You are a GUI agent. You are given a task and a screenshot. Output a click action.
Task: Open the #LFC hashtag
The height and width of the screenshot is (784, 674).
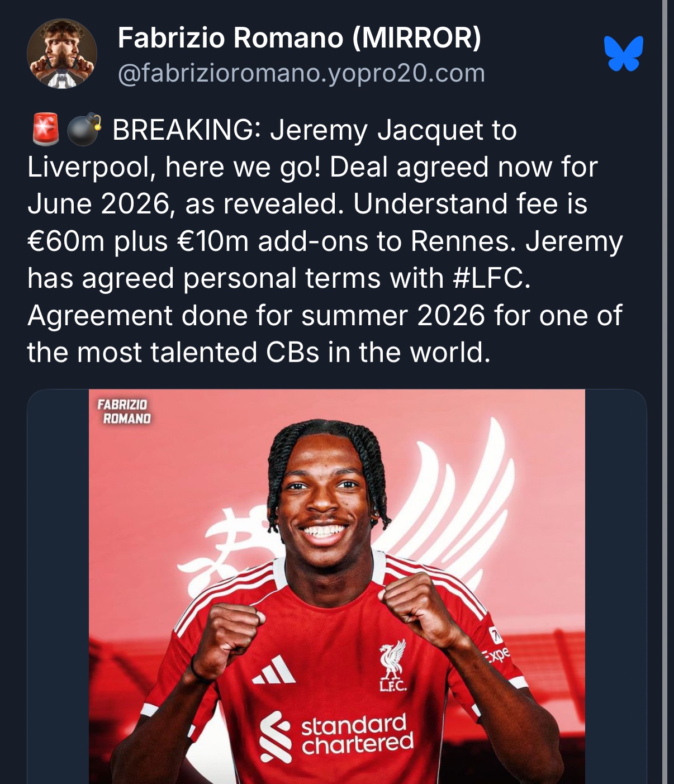(488, 278)
